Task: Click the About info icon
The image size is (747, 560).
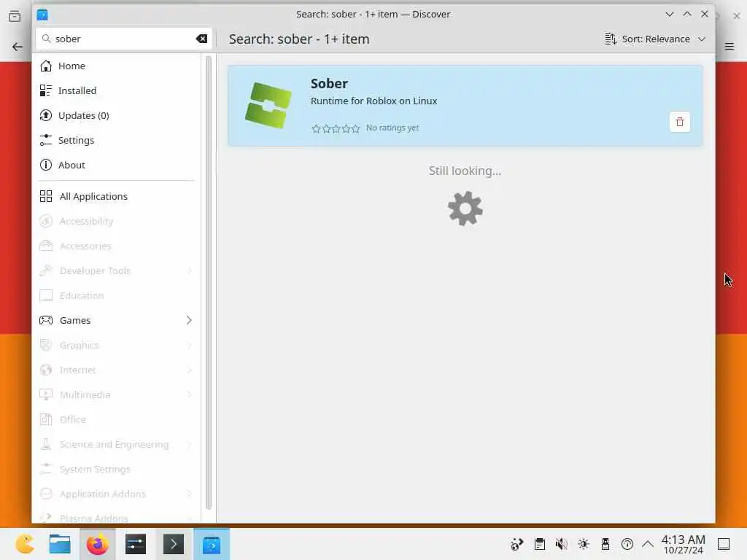Action: [46, 165]
